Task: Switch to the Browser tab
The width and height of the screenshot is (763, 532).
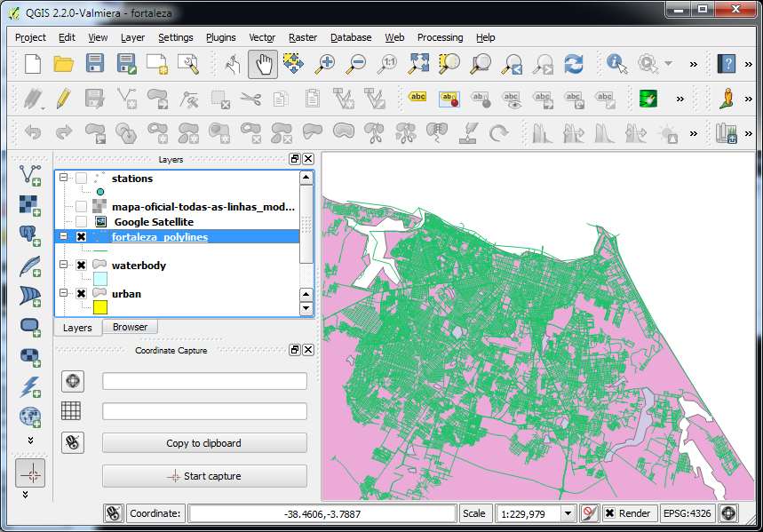Action: coord(130,327)
